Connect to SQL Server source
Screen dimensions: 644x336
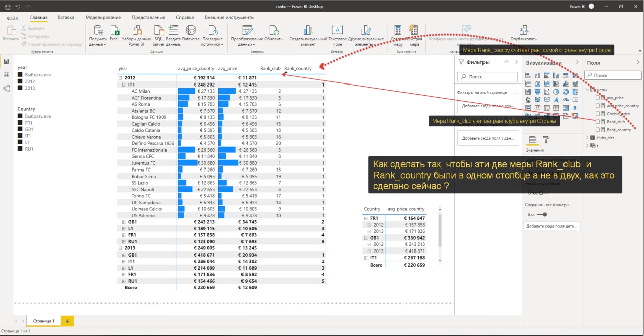(x=158, y=36)
